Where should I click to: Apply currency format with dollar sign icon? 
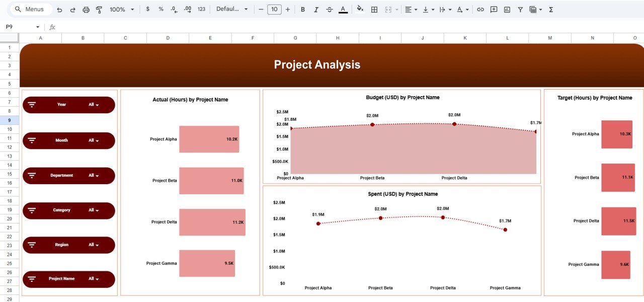pyautogui.click(x=146, y=9)
